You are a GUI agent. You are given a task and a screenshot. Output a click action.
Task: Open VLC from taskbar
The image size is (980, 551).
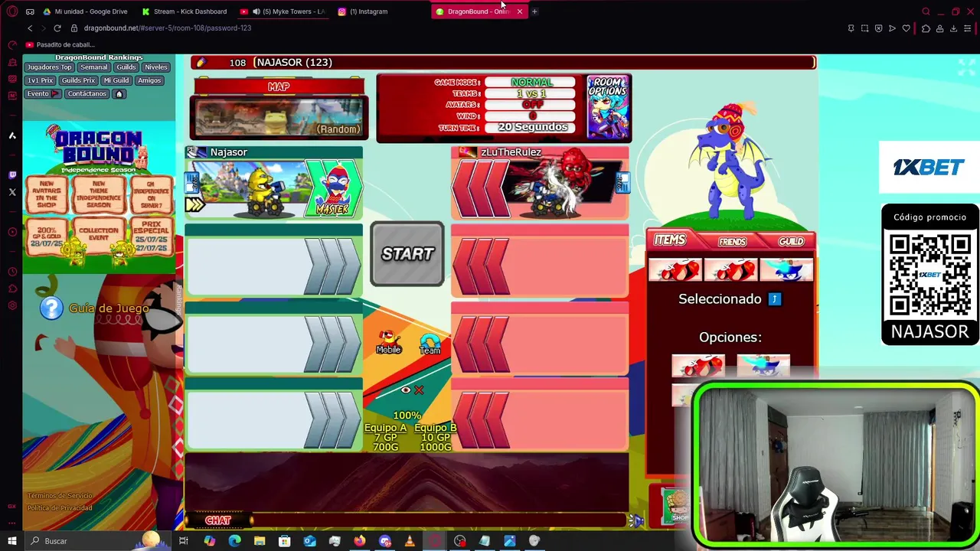click(409, 541)
